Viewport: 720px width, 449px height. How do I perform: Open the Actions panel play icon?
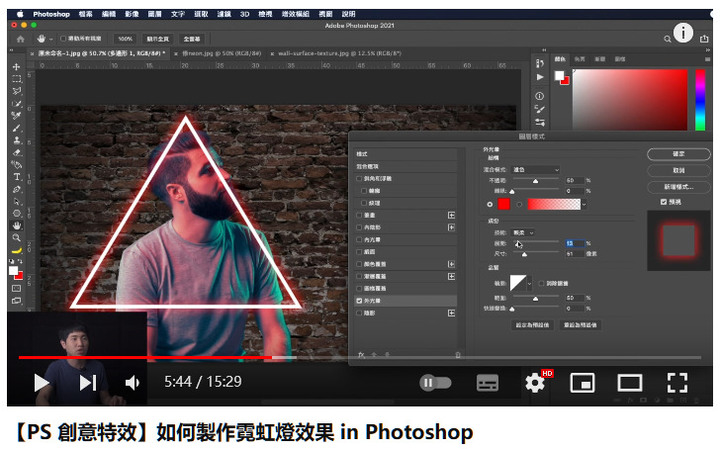pyautogui.click(x=540, y=77)
